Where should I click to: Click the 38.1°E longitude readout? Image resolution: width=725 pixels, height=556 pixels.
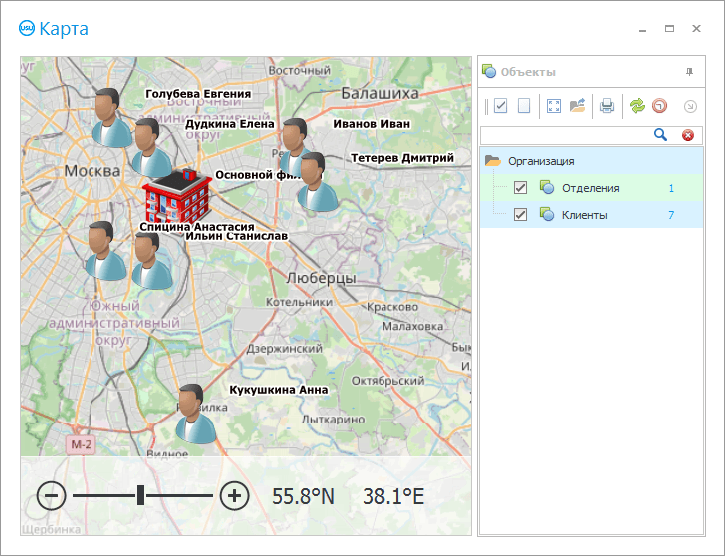coord(393,496)
